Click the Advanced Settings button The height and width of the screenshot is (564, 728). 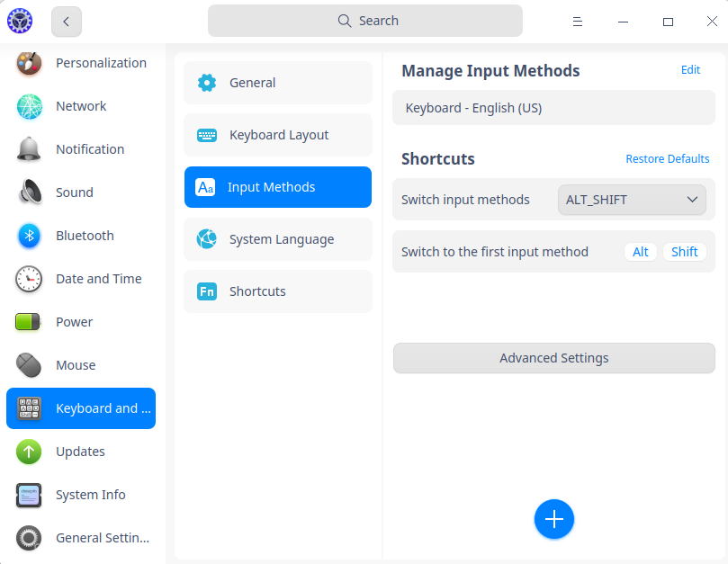pyautogui.click(x=553, y=358)
